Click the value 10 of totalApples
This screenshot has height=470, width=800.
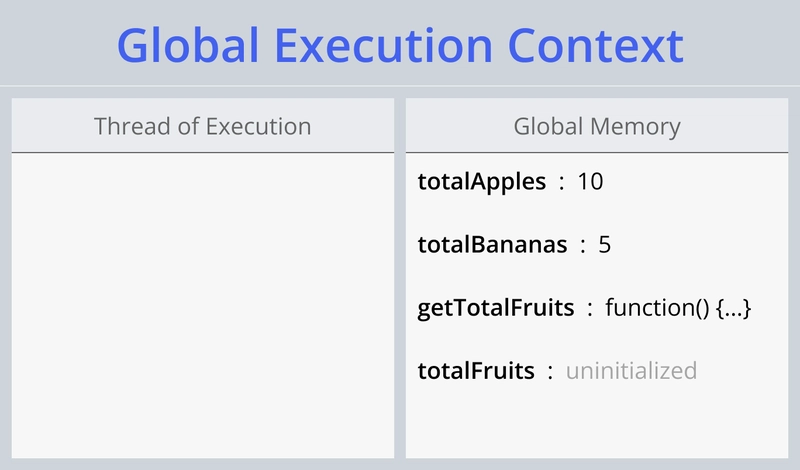click(x=590, y=182)
